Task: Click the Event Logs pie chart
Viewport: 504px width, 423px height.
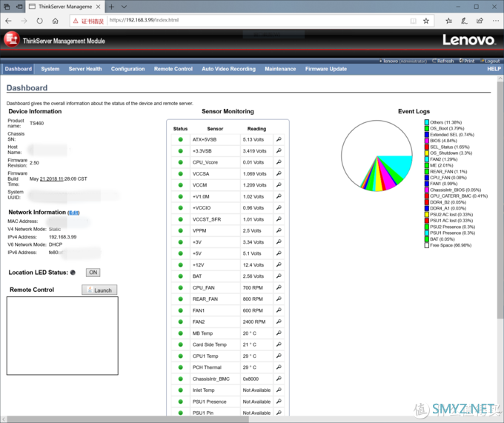Action: [377, 156]
